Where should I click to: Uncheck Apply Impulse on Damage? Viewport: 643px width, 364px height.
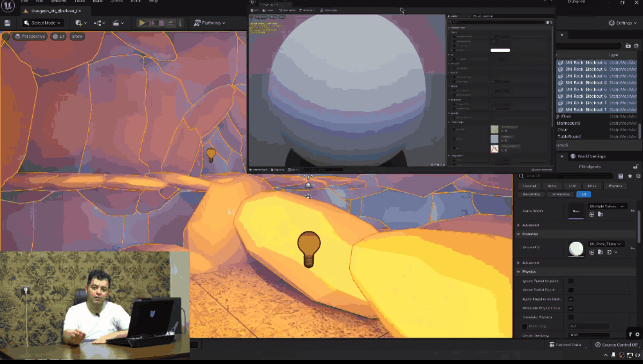click(x=570, y=299)
